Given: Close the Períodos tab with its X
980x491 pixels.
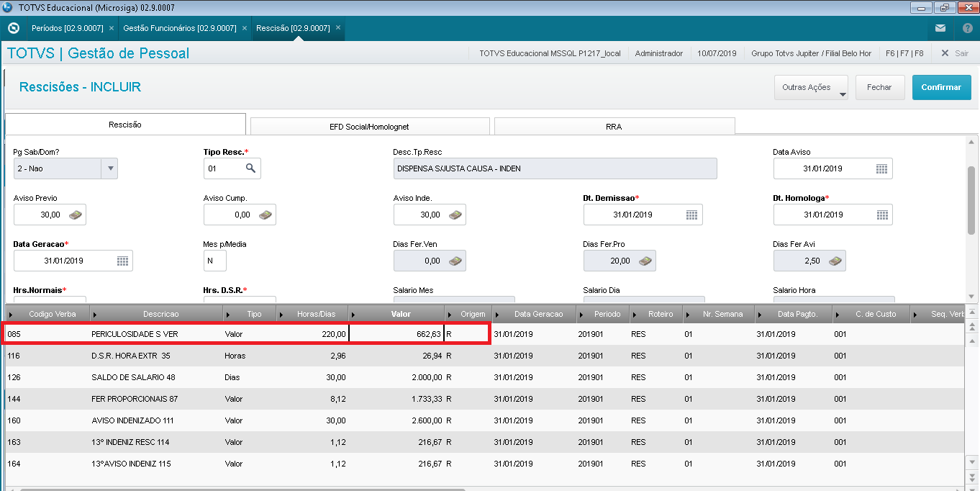Looking at the screenshot, I should tap(111, 28).
